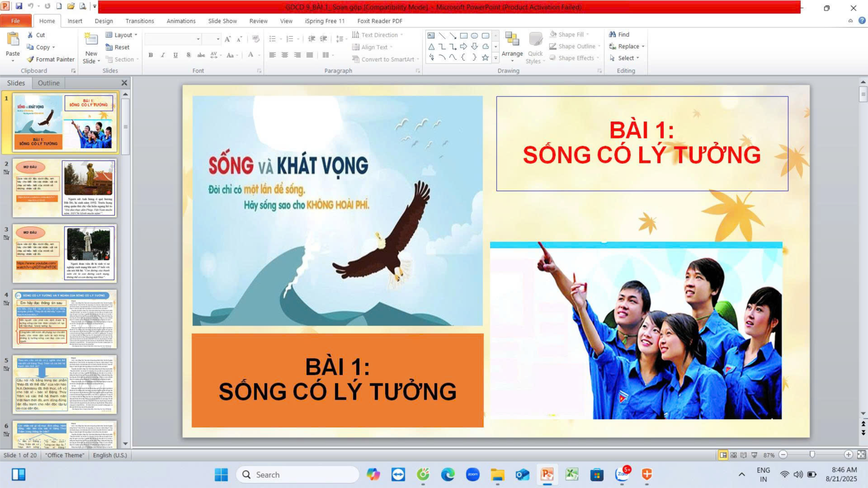The image size is (868, 488).
Task: Click the Replace button
Action: click(627, 46)
